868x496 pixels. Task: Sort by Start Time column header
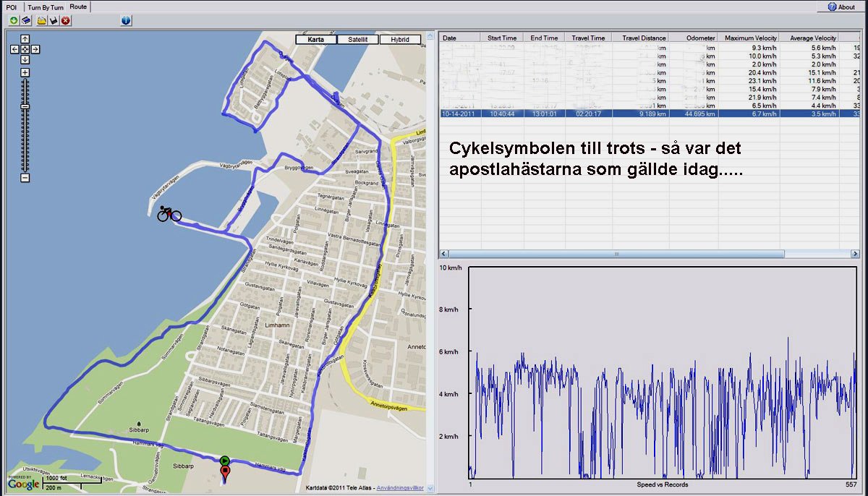pyautogui.click(x=502, y=38)
